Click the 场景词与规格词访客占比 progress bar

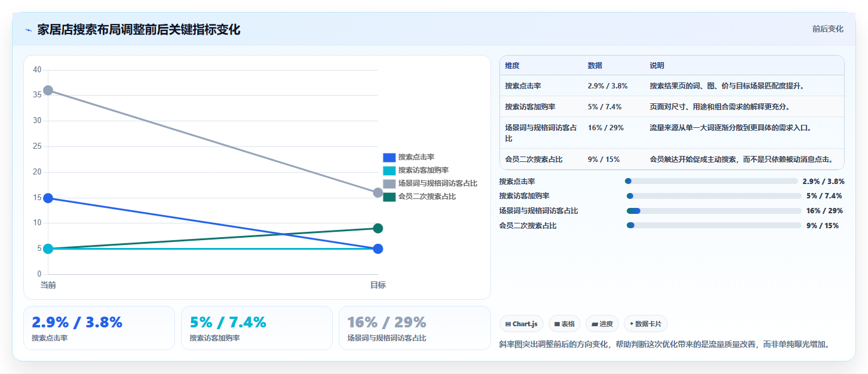pos(714,211)
